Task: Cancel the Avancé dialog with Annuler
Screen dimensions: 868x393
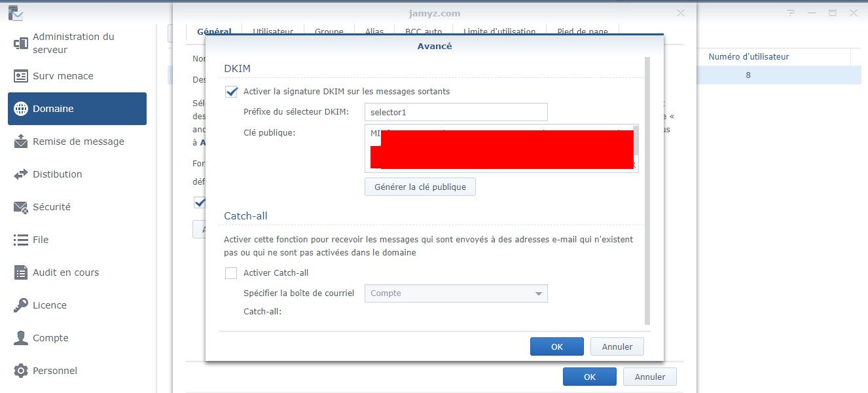Action: pos(617,346)
